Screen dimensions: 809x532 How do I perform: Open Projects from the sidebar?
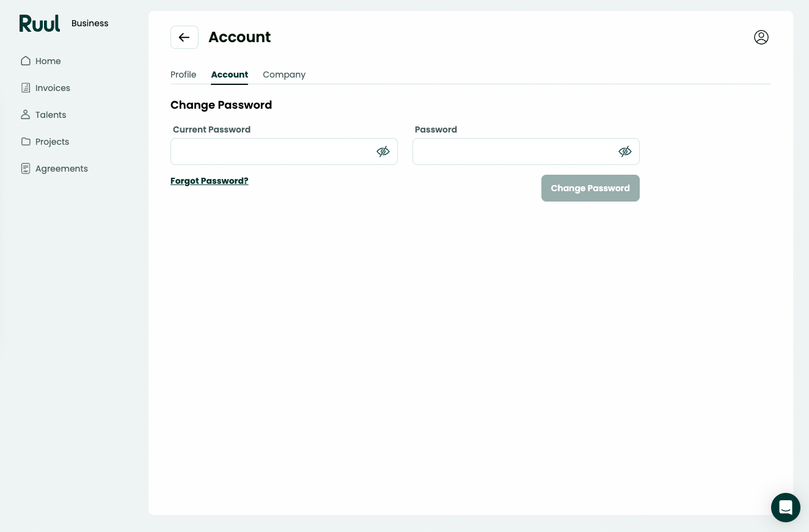coord(45,142)
